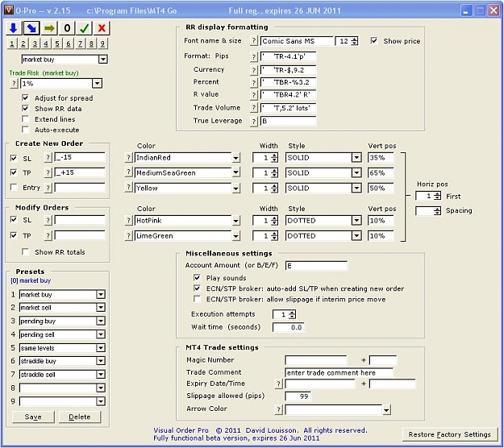This screenshot has width=504, height=448.
Task: Open help for Modify Orders SL
Action: click(x=48, y=220)
